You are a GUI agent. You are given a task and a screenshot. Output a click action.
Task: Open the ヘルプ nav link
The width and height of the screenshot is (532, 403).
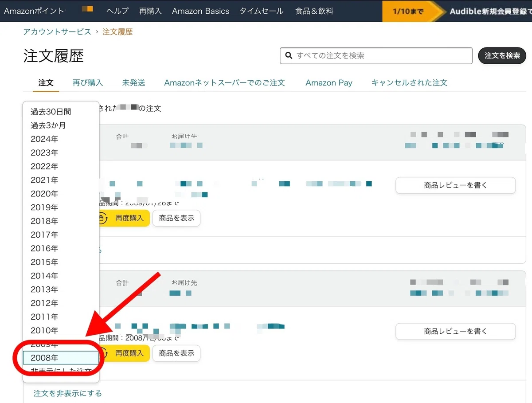(117, 11)
